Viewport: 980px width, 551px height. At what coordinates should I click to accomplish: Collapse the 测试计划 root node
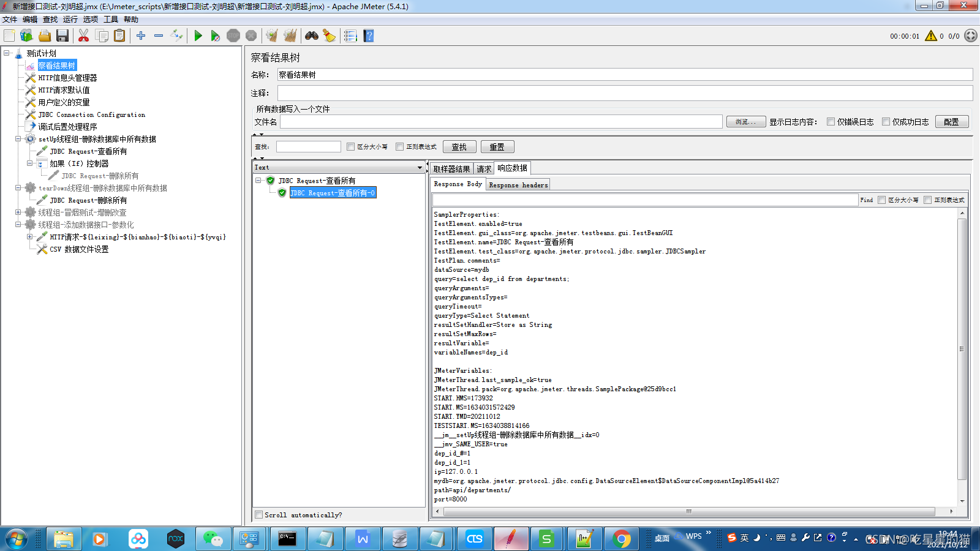coord(7,53)
